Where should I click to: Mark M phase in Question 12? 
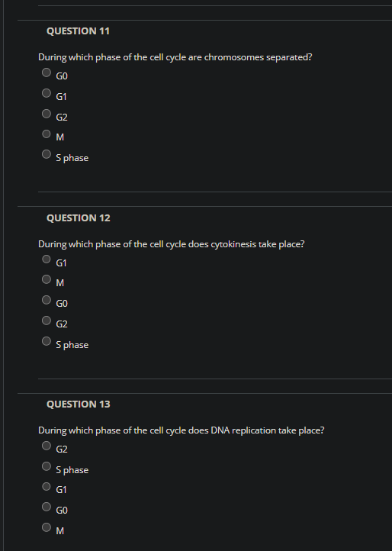click(x=47, y=279)
